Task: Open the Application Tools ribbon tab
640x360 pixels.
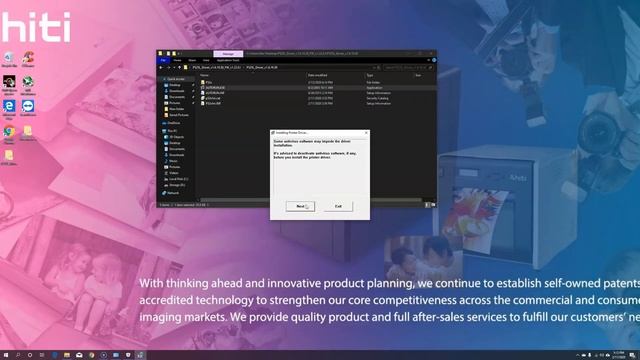Action: (228, 60)
